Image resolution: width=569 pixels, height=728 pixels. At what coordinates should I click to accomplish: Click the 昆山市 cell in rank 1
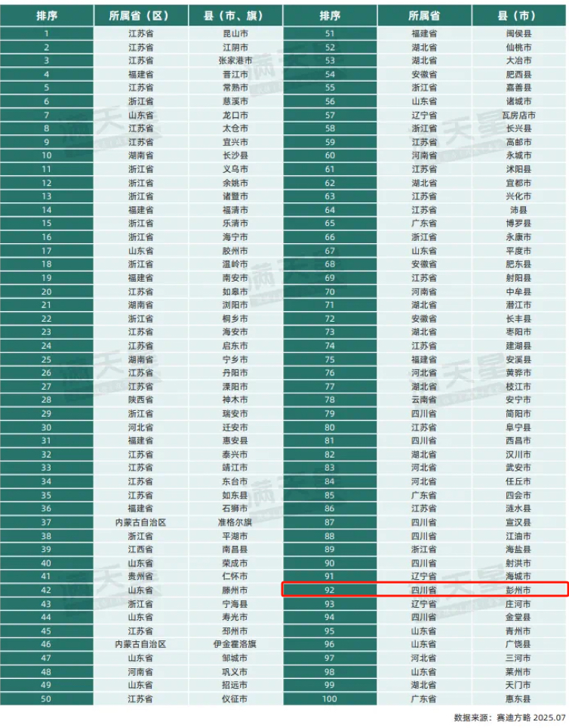[x=235, y=34]
